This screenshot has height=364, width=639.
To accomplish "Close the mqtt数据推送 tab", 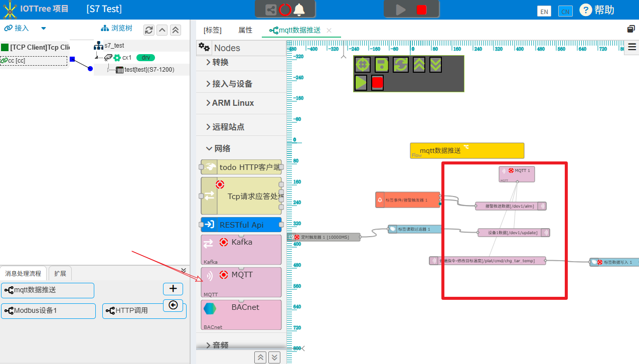I will click(329, 31).
